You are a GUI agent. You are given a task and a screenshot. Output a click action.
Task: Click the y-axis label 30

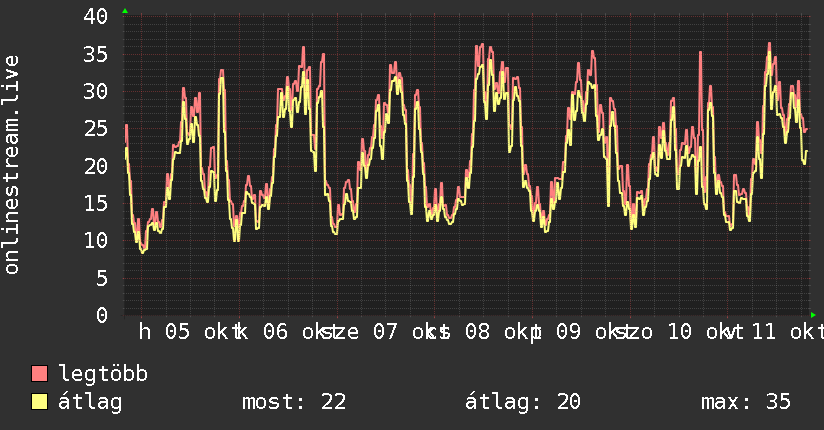point(96,91)
